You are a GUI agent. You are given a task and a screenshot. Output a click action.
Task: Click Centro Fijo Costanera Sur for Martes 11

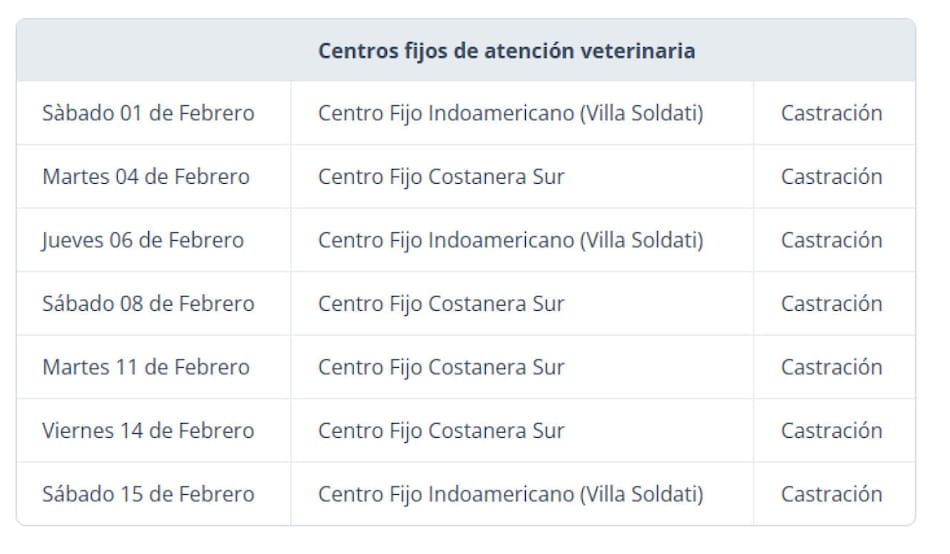point(441,367)
